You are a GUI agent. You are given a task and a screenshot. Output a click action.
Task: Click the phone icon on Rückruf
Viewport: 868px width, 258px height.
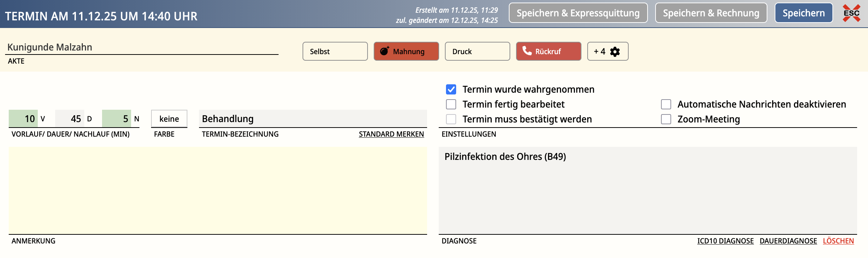(x=527, y=51)
